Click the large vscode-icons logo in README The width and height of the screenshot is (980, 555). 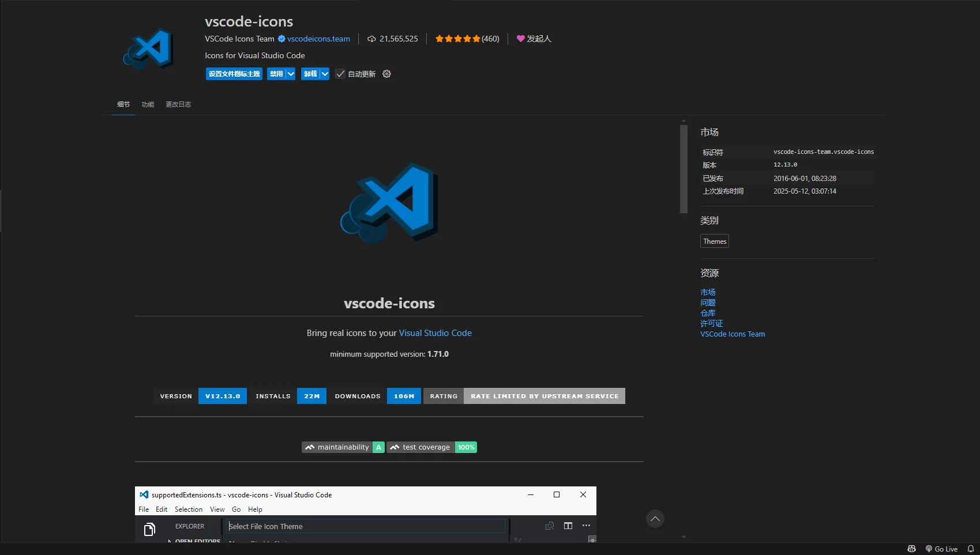389,202
